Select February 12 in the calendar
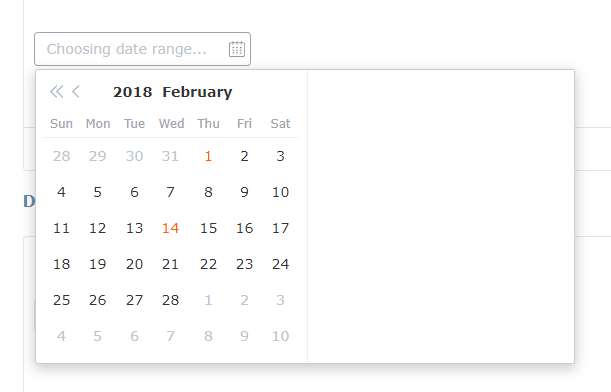The width and height of the screenshot is (611, 392). coord(97,228)
